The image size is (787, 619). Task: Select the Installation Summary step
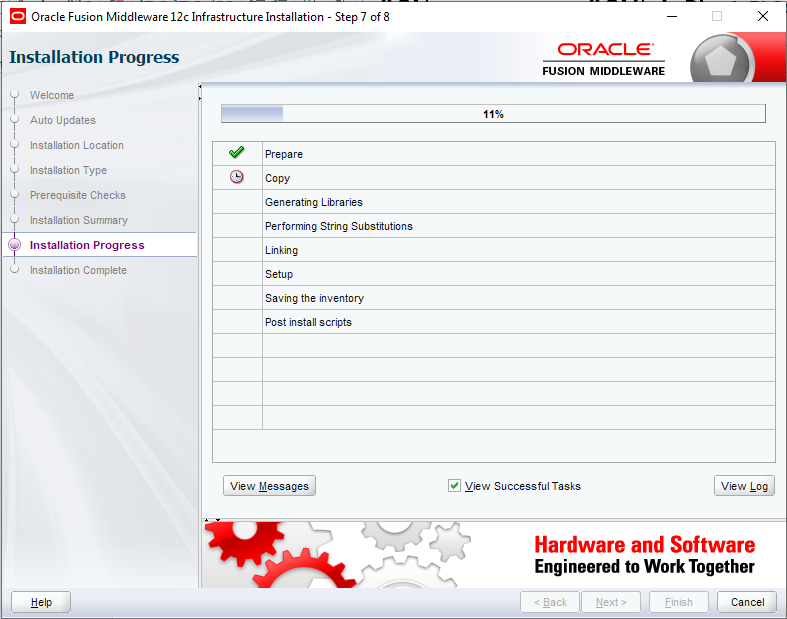pos(79,220)
